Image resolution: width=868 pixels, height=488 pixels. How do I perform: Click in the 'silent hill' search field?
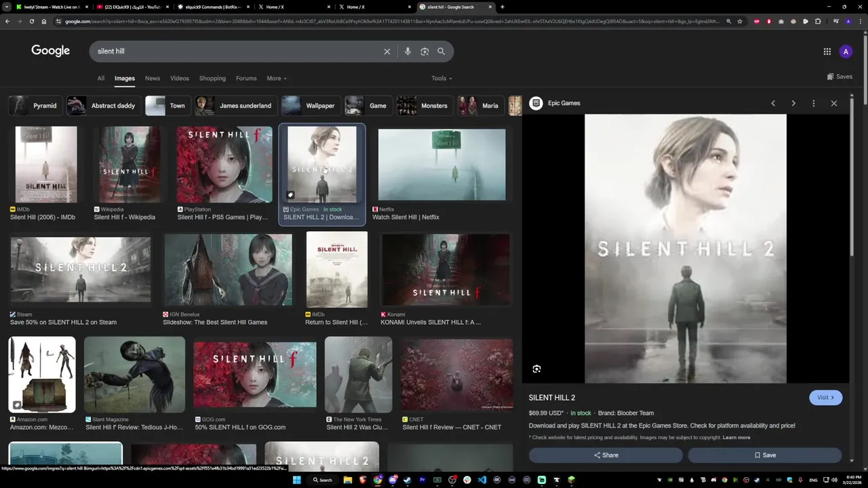(237, 52)
